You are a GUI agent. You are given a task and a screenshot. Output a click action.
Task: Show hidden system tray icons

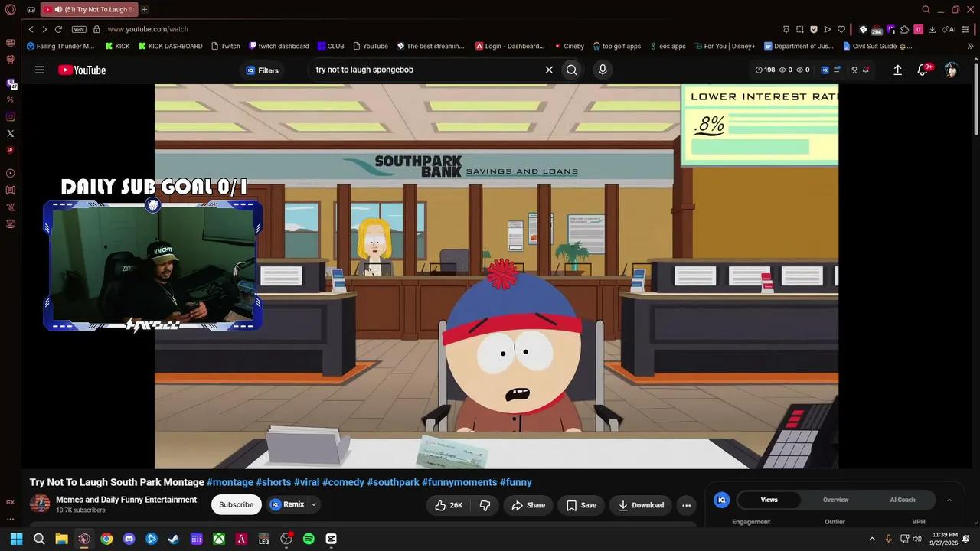871,539
